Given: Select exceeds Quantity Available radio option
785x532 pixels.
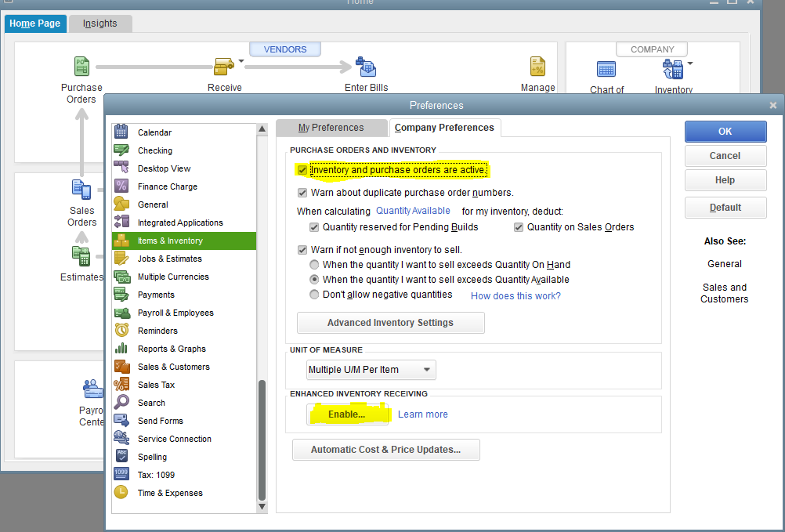Looking at the screenshot, I should click(x=314, y=279).
